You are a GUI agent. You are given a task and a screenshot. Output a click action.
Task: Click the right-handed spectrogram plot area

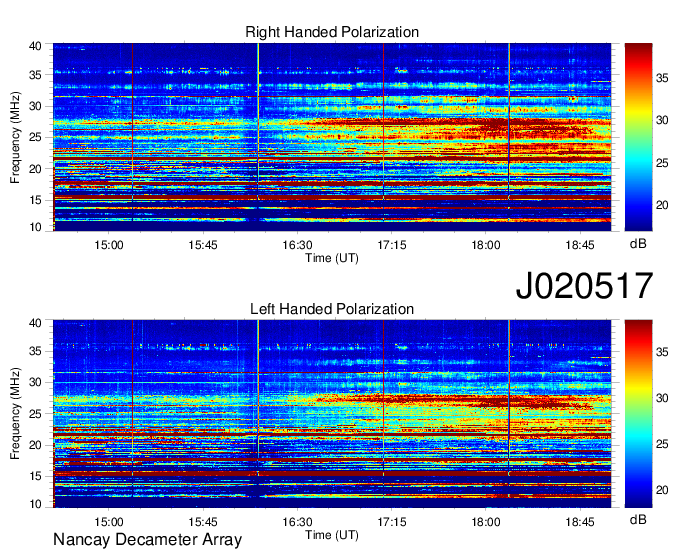click(332, 137)
